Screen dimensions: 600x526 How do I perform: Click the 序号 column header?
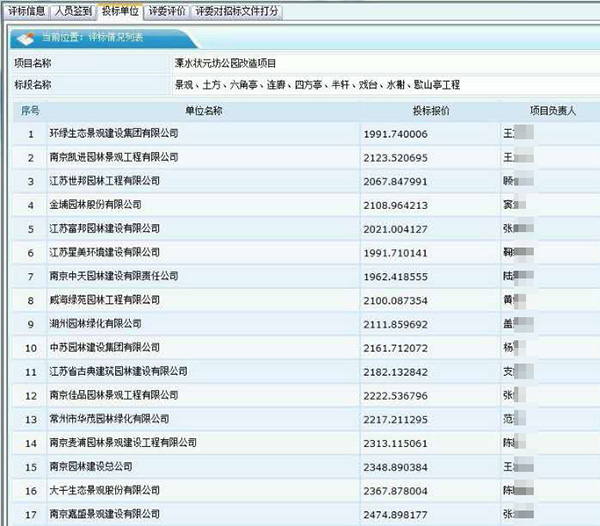tap(30, 110)
